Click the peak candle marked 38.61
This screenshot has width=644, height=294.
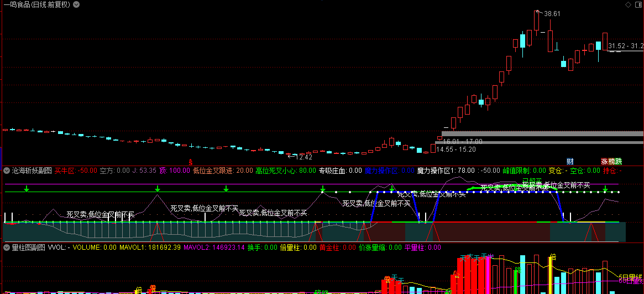[536, 20]
